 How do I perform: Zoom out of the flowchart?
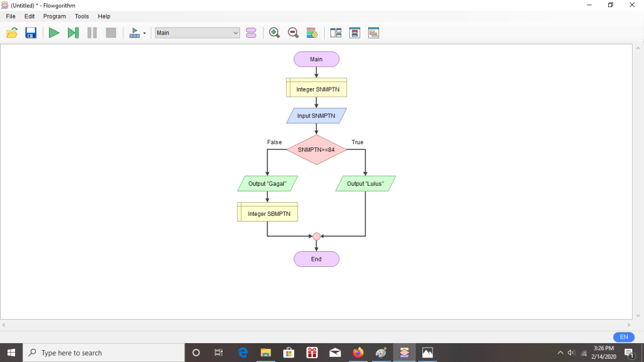(293, 33)
